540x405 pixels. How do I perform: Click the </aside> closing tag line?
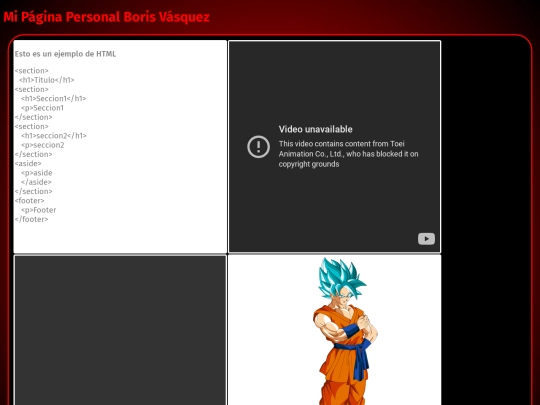36,182
